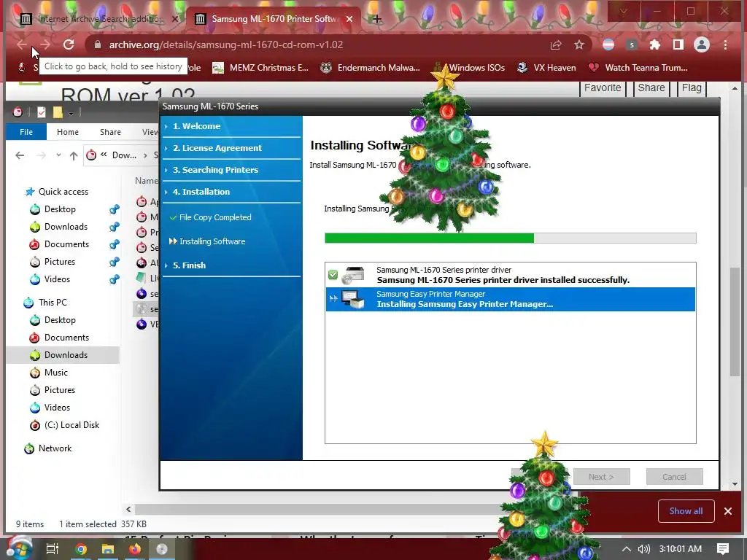Open Watch Teanna Trump bookmark
The image size is (747, 560).
point(638,68)
